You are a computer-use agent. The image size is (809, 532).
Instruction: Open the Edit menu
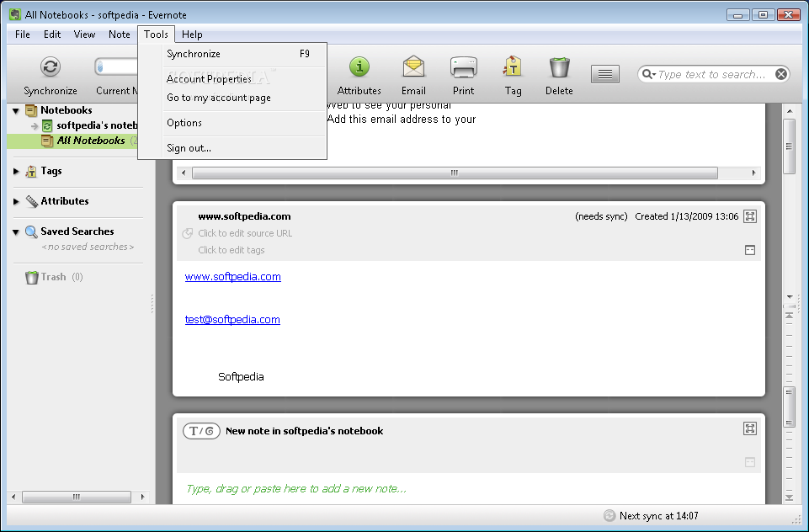pyautogui.click(x=52, y=35)
